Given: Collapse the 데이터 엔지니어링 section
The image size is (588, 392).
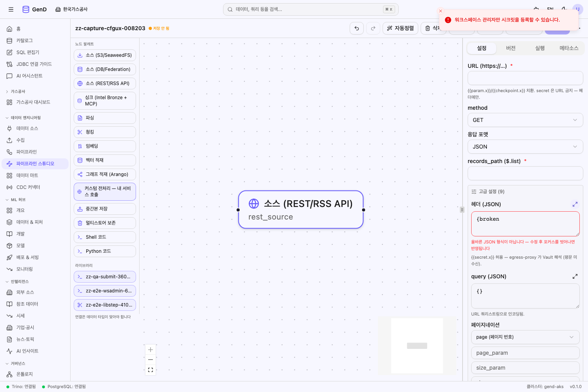Looking at the screenshot, I should [x=23, y=118].
